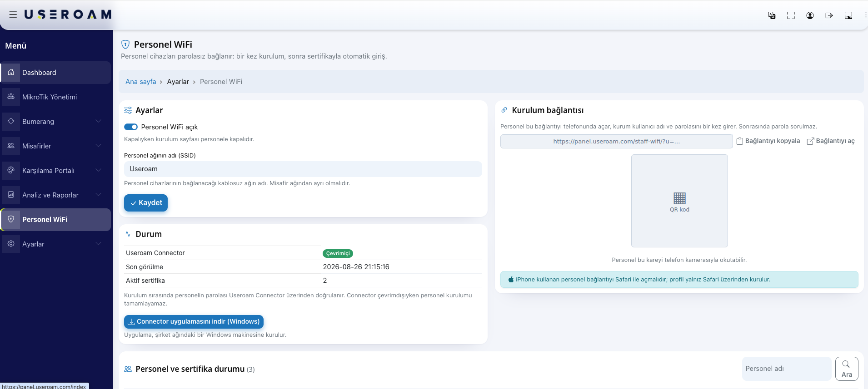The height and width of the screenshot is (389, 868).
Task: Click the Ayarlar gear icon in sidebar
Action: 11,244
